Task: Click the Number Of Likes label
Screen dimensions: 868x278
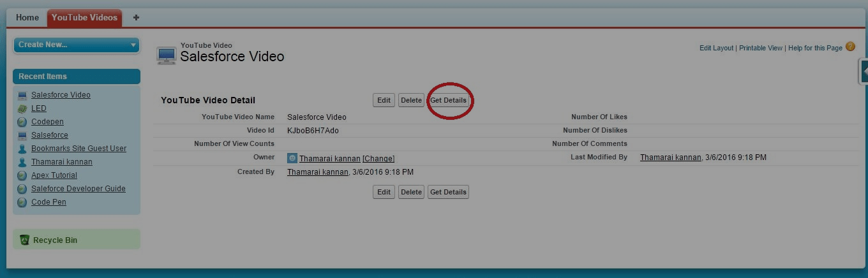Action: 599,117
